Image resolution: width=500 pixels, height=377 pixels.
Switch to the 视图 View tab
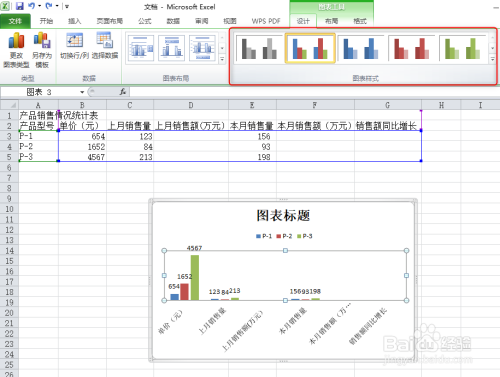click(230, 21)
